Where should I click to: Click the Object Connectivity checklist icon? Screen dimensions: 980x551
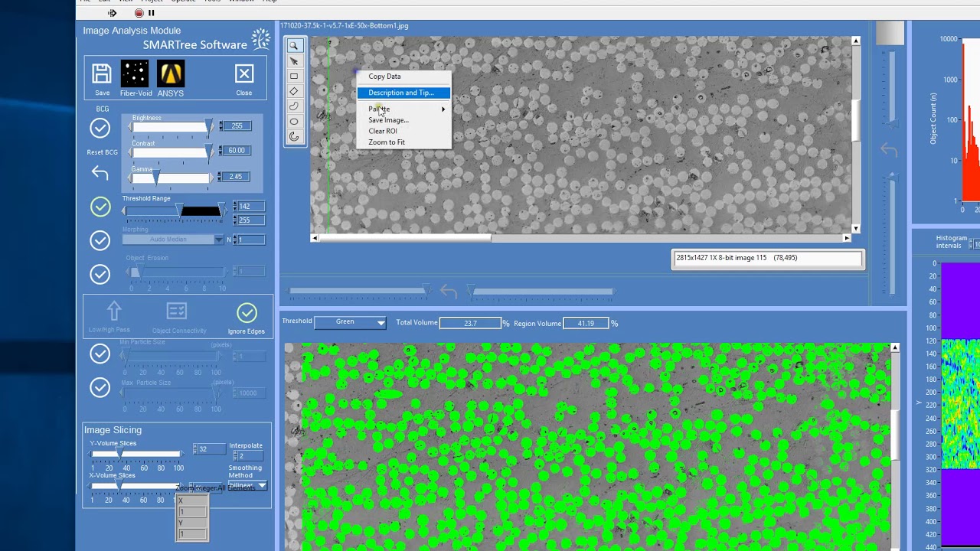click(177, 311)
